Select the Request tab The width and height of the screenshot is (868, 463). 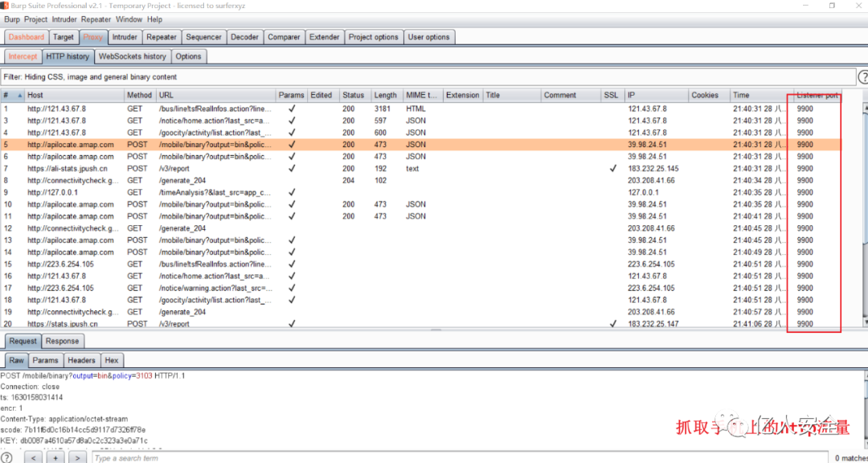click(x=23, y=341)
